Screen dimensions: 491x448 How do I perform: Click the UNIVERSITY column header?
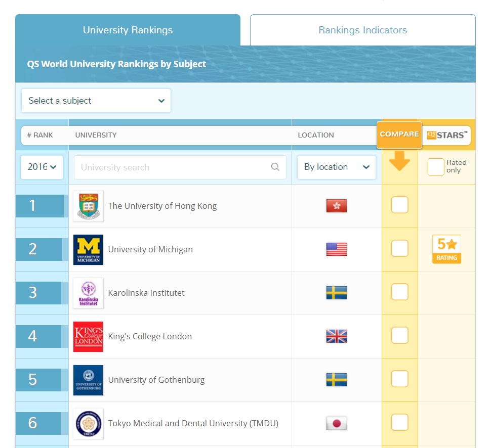click(x=96, y=135)
